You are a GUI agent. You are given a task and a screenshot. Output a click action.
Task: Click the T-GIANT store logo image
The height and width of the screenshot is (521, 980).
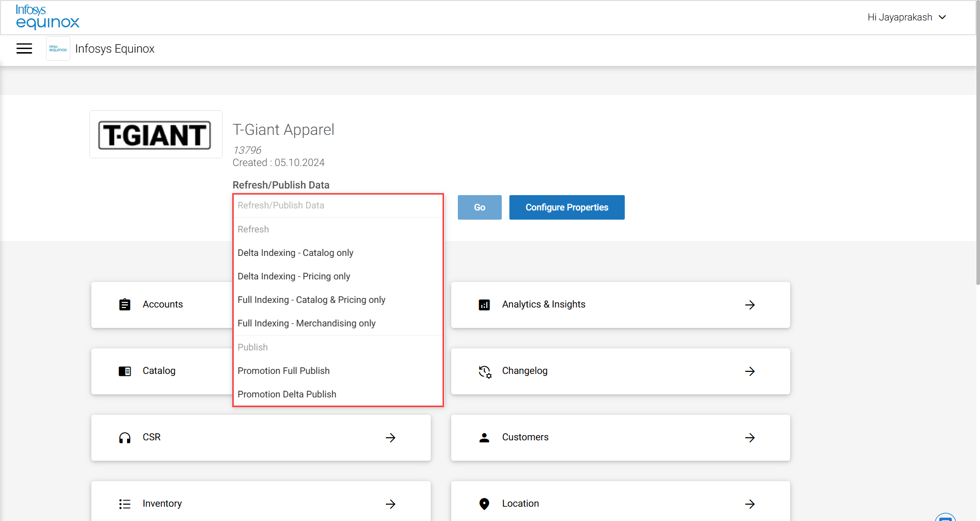[156, 135]
